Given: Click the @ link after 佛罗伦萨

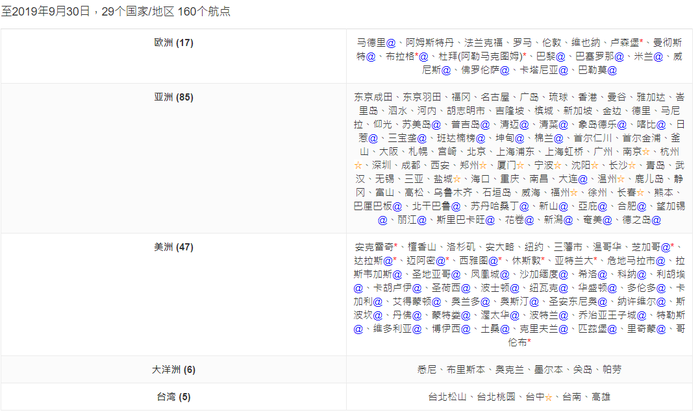Looking at the screenshot, I should [x=504, y=71].
